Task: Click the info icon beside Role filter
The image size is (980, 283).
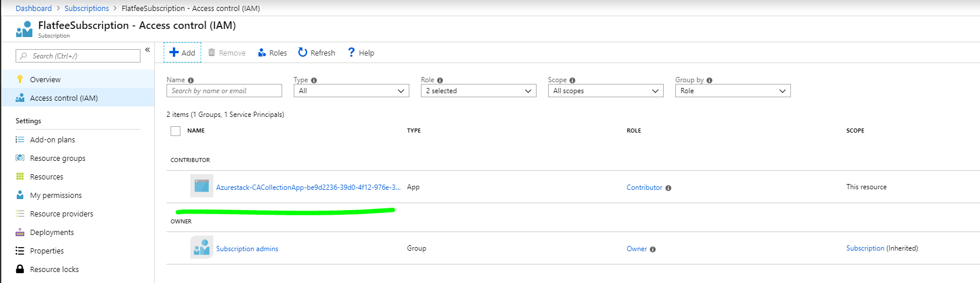Action: pyautogui.click(x=440, y=80)
